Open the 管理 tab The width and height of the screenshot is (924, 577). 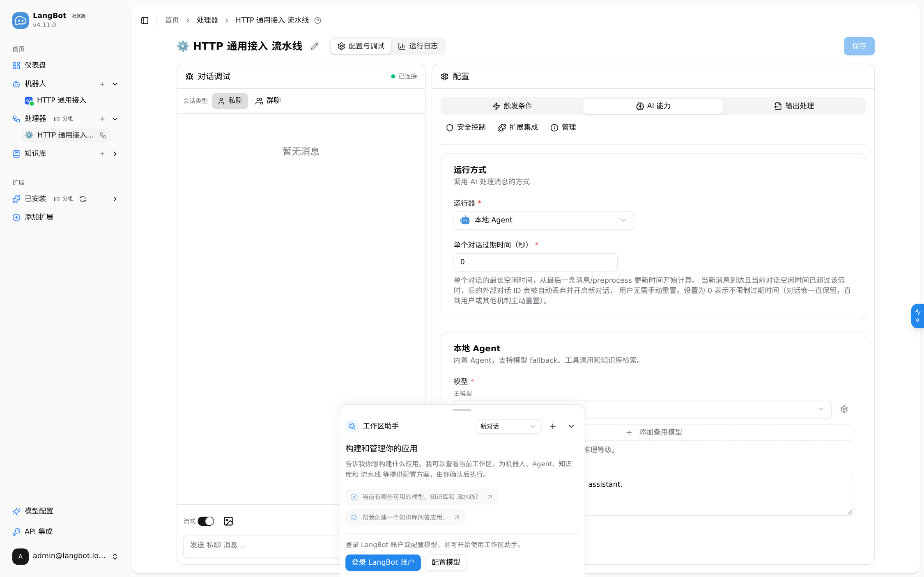[563, 128]
